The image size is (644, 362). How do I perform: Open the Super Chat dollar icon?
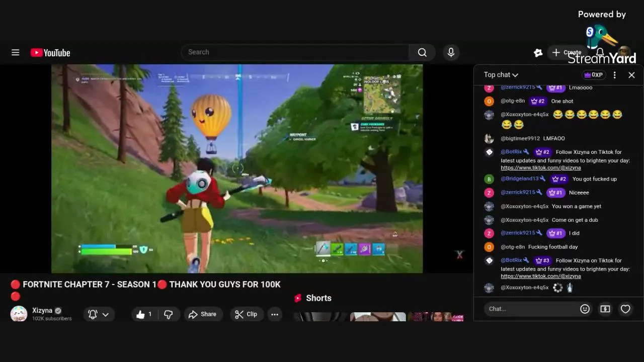coord(605,309)
